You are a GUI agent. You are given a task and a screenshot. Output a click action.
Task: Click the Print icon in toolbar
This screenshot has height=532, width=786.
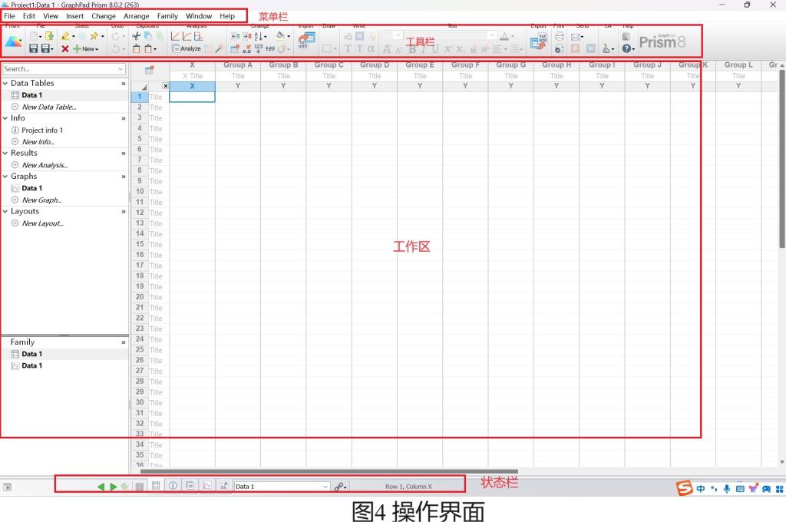click(560, 36)
